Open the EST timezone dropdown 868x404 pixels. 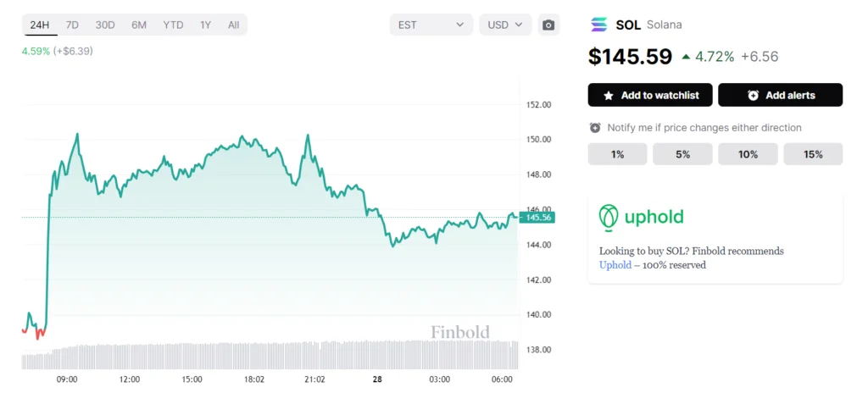431,25
